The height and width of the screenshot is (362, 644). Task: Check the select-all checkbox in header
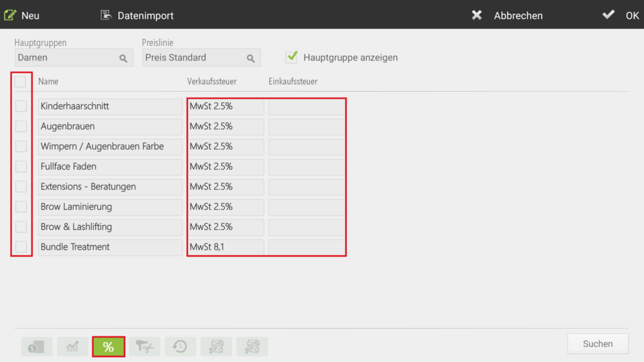[x=20, y=81]
